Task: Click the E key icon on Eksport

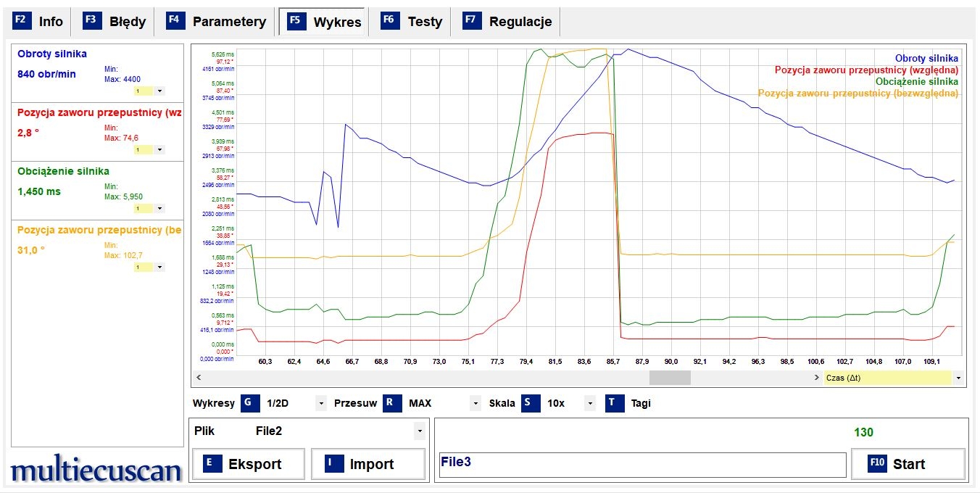Action: pos(212,463)
